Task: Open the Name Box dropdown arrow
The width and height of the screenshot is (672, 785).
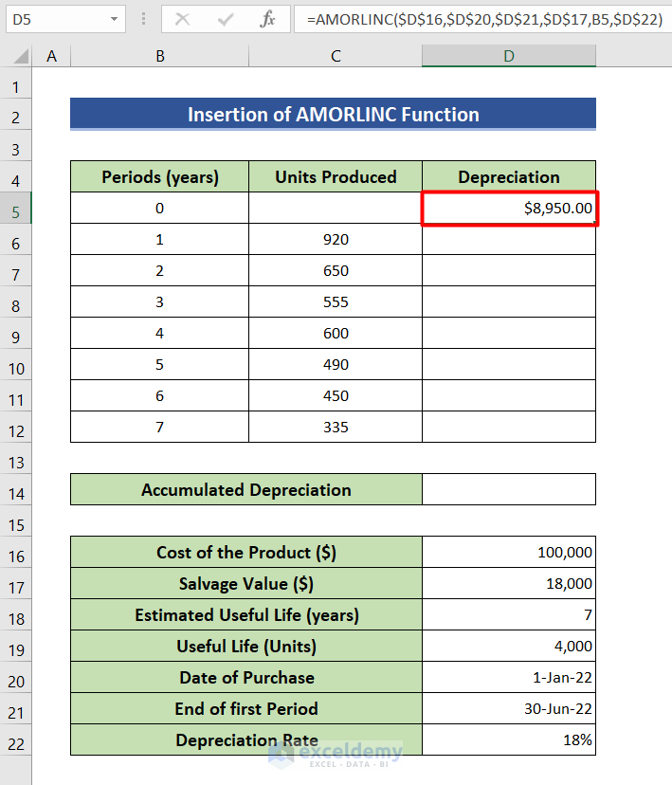Action: tap(114, 20)
